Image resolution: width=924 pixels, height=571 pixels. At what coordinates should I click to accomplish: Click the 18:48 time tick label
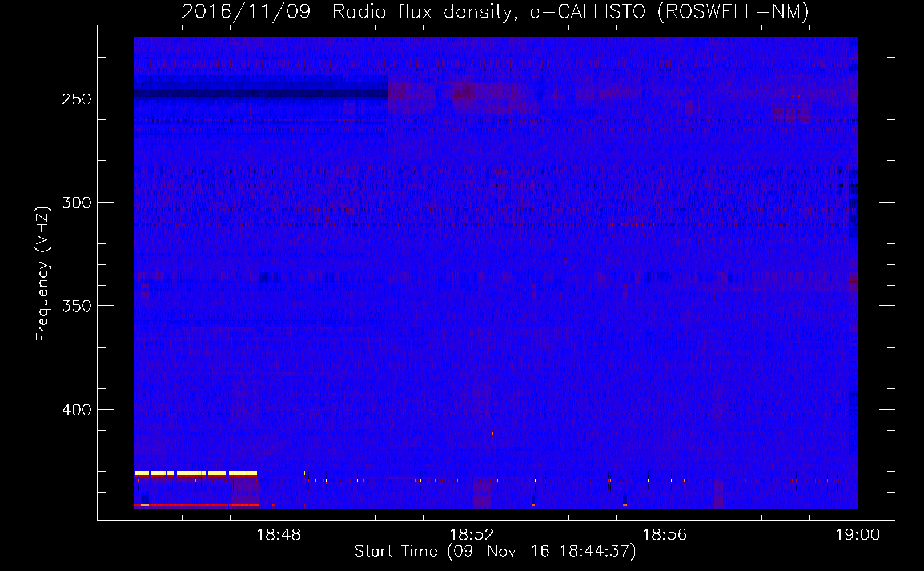click(x=279, y=535)
